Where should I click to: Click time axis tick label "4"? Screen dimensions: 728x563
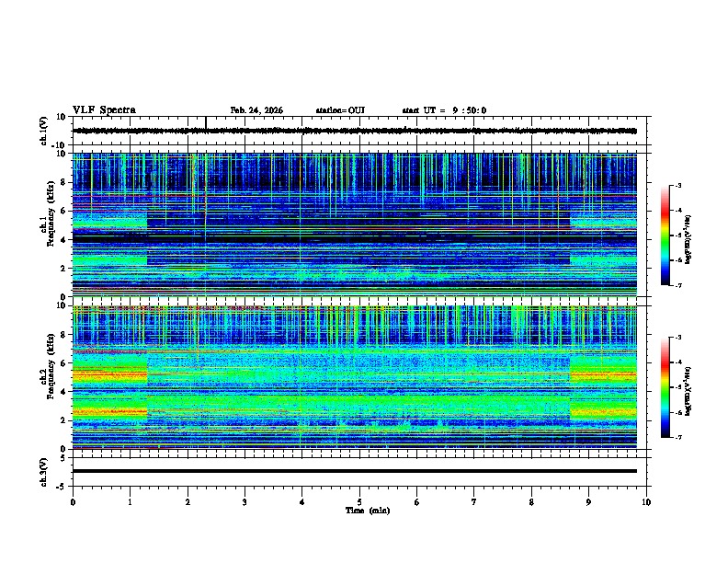302,502
